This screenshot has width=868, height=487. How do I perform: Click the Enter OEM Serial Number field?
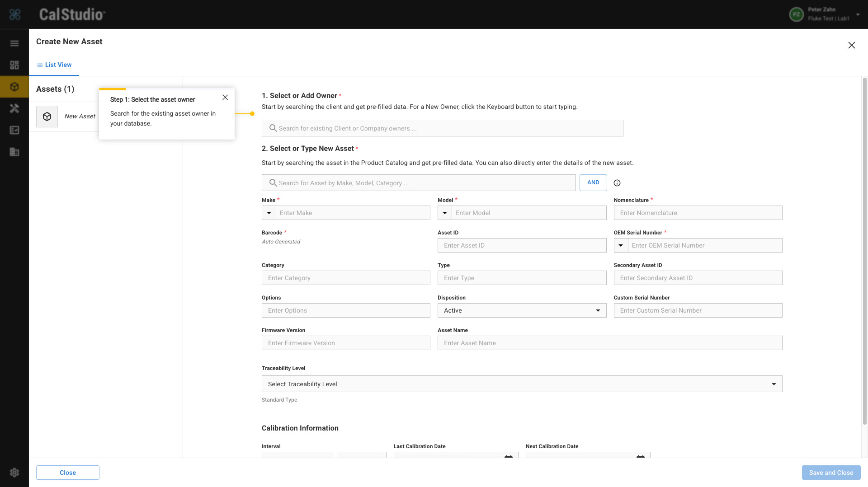point(705,245)
